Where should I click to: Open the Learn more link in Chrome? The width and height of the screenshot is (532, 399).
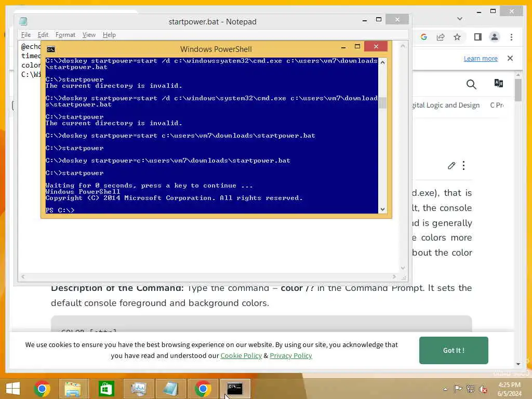click(x=481, y=58)
